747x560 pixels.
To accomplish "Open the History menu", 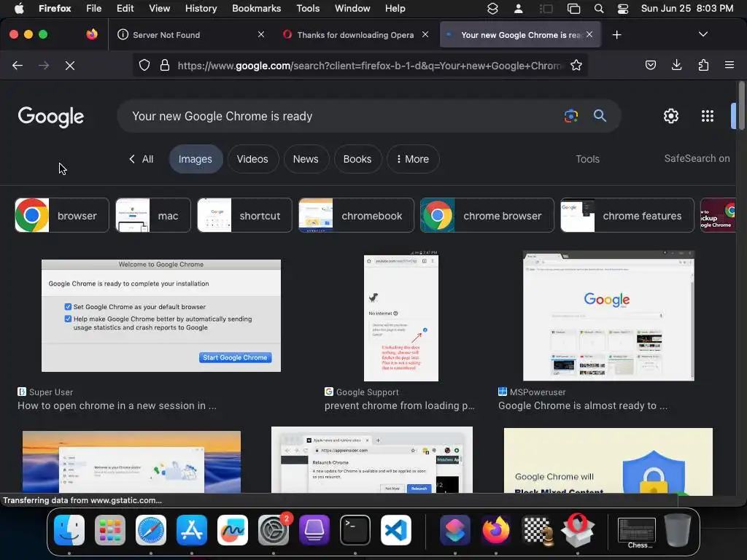I will pos(201,9).
